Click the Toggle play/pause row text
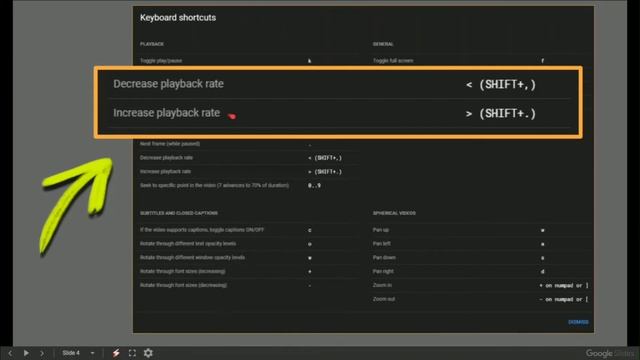640x360 pixels. 161,61
